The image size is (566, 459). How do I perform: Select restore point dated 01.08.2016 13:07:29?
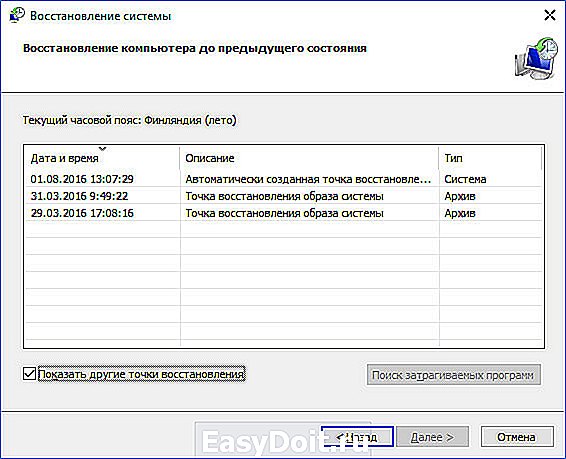(x=284, y=179)
